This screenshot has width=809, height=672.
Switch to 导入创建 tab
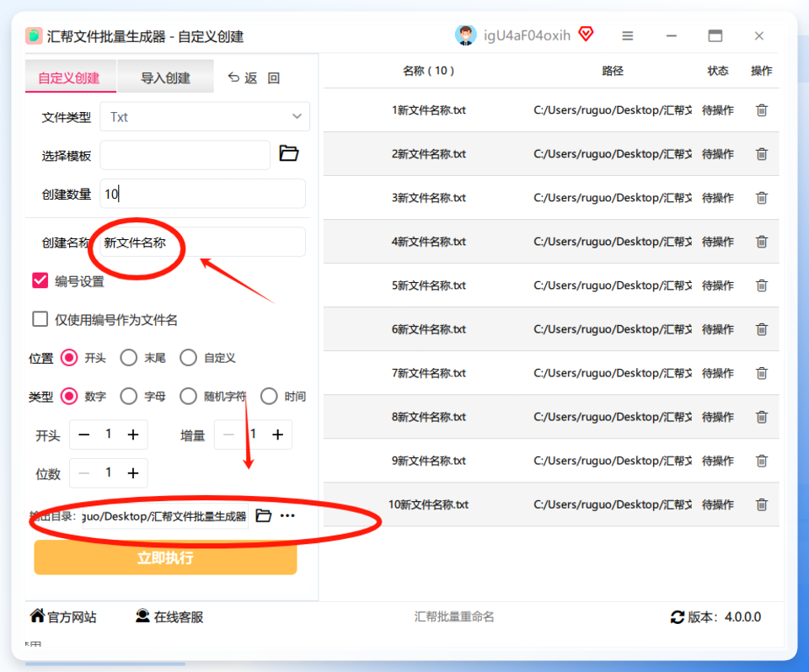166,77
